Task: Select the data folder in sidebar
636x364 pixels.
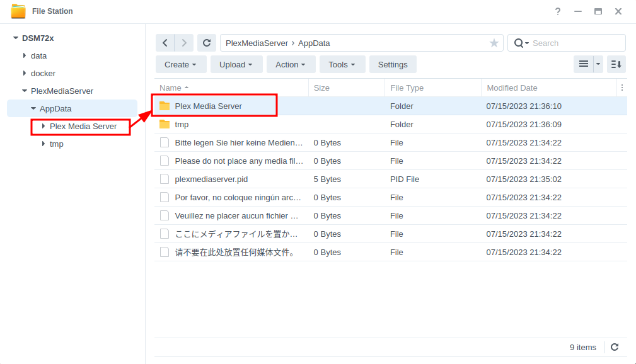Action: coord(39,55)
